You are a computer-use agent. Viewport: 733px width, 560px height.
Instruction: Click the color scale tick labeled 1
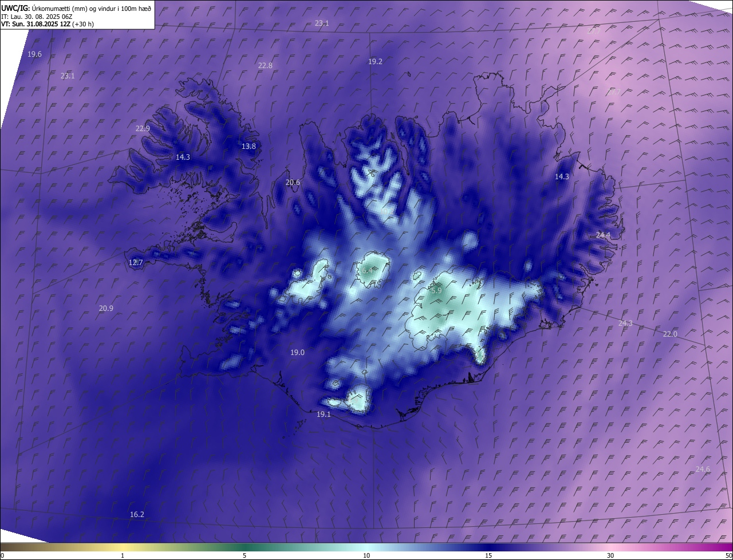point(123,555)
